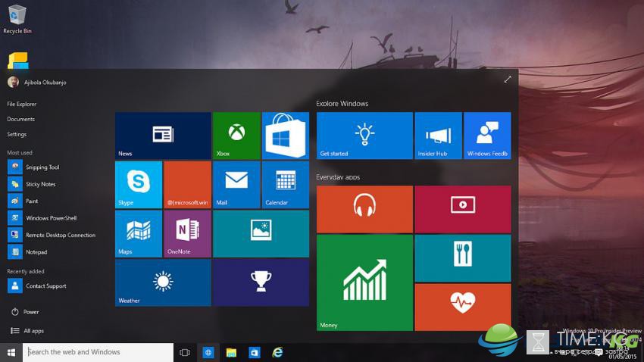This screenshot has width=644, height=362.
Task: Click the Most used section label
Action: pos(20,152)
